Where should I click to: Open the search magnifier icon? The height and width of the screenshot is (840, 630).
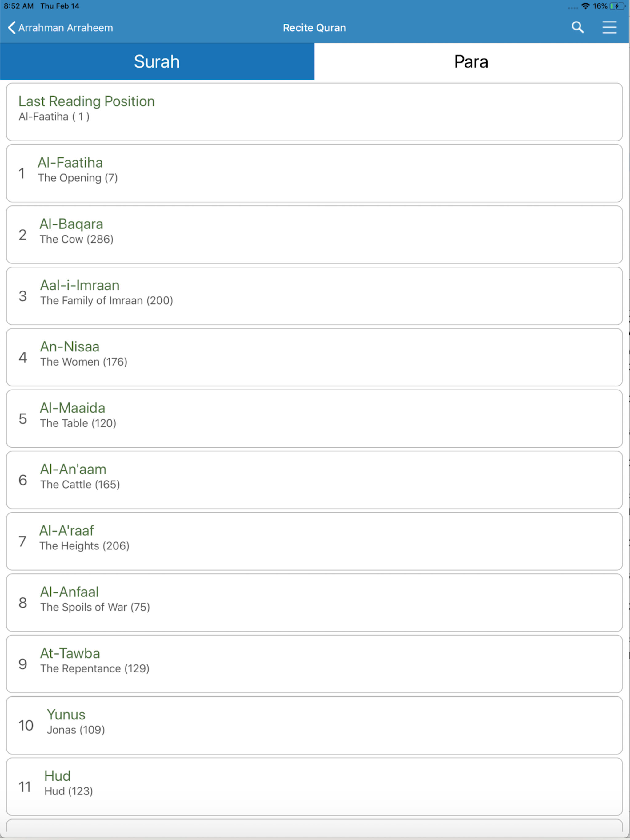pos(578,27)
